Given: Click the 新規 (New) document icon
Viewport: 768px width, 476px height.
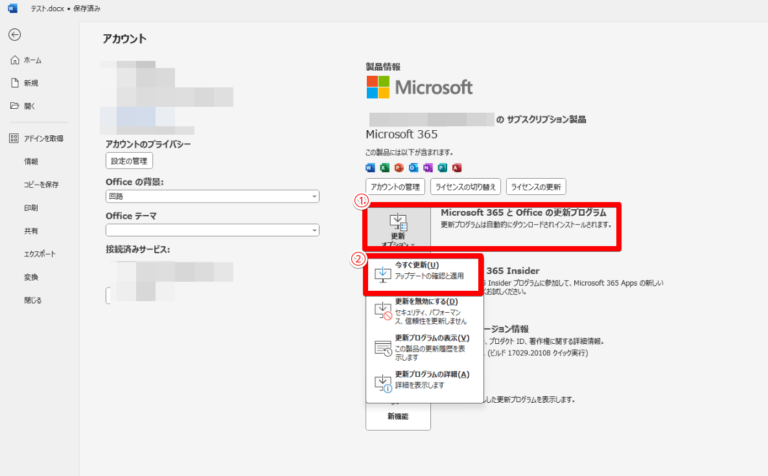Looking at the screenshot, I should pos(14,83).
